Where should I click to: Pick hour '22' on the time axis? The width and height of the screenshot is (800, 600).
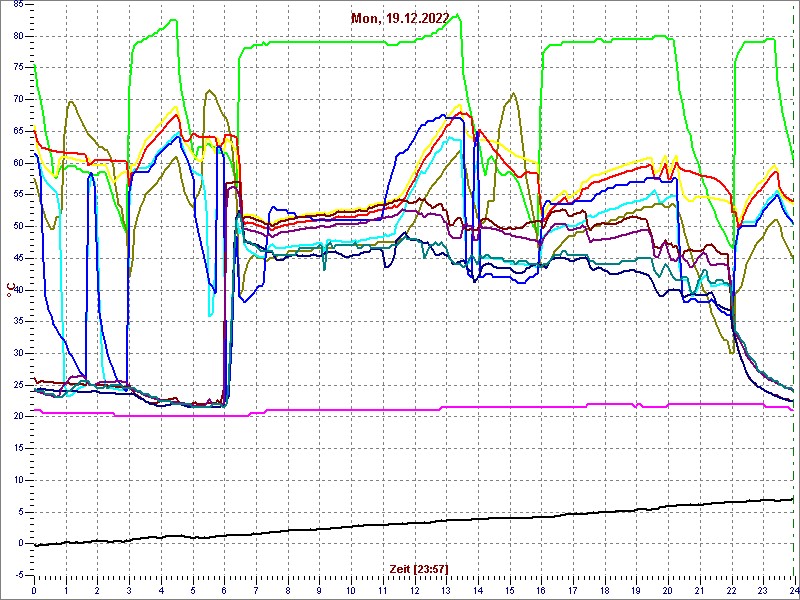pyautogui.click(x=731, y=591)
